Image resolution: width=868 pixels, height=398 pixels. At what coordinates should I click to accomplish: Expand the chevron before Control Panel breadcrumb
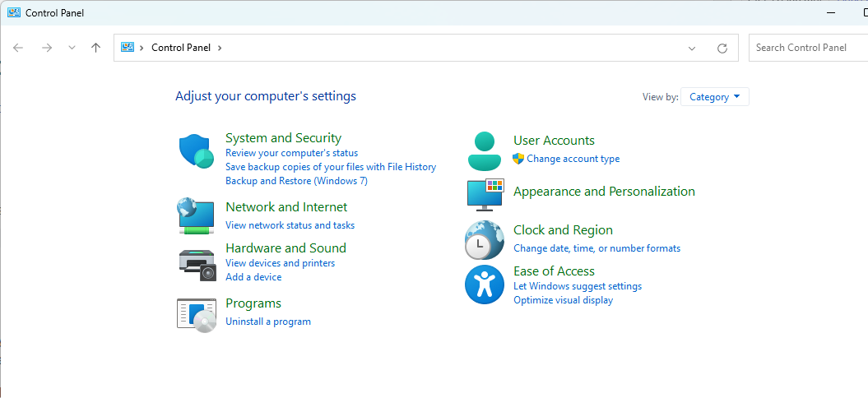tap(142, 48)
